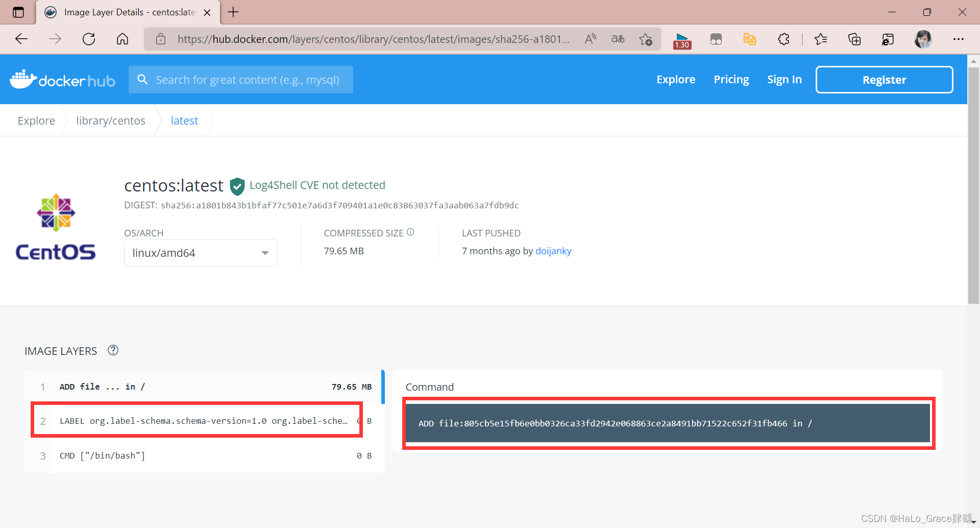Select layer 1 ADD file ... in /
This screenshot has height=528, width=980.
pos(204,387)
